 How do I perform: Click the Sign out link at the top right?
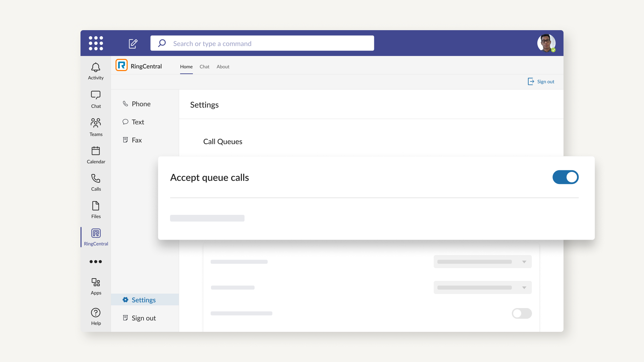click(x=541, y=81)
